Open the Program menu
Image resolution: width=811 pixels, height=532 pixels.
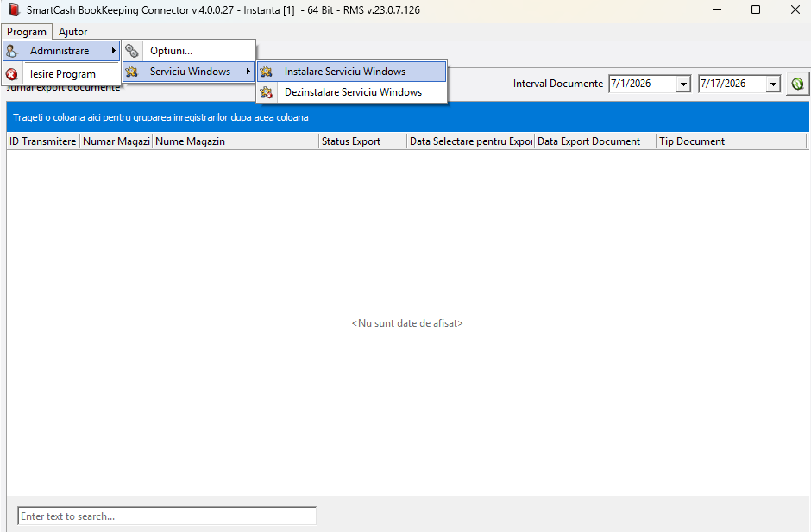[27, 32]
